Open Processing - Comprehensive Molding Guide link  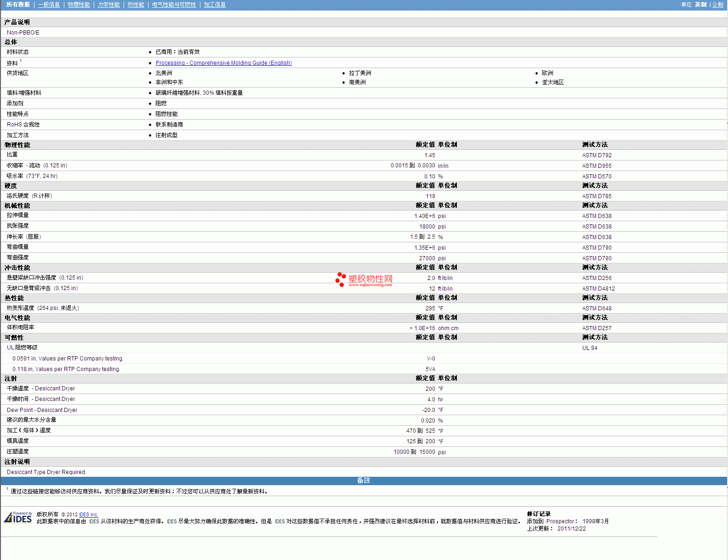click(223, 63)
